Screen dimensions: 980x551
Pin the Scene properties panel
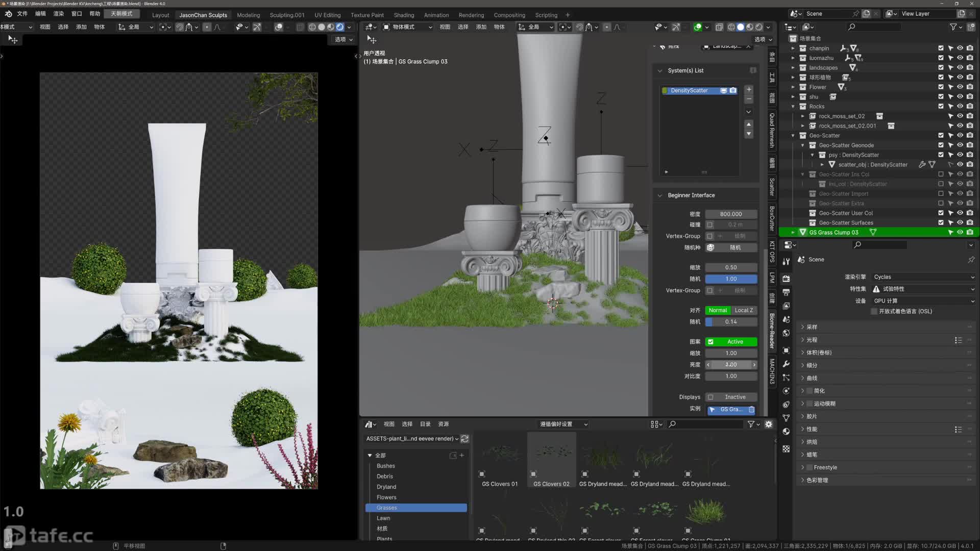click(971, 260)
